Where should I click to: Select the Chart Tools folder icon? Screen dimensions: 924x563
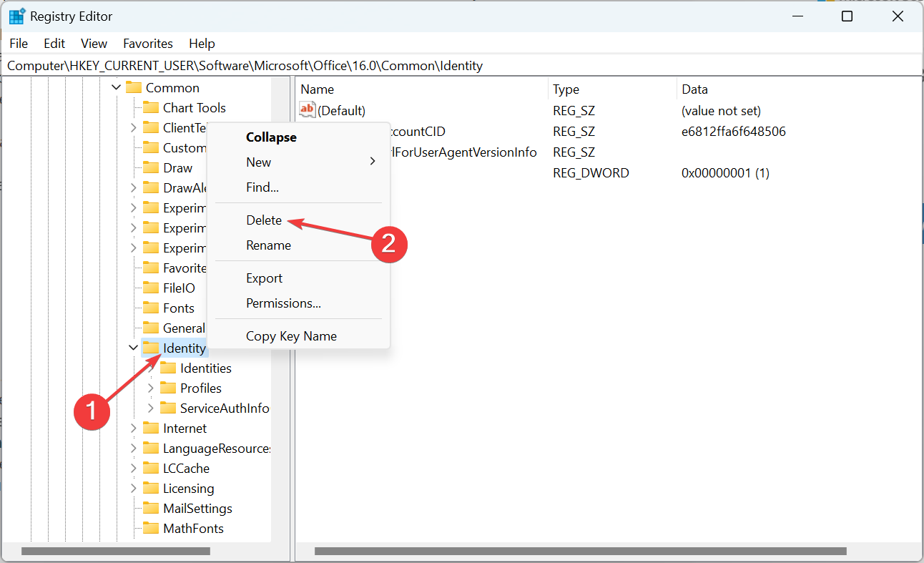point(150,107)
